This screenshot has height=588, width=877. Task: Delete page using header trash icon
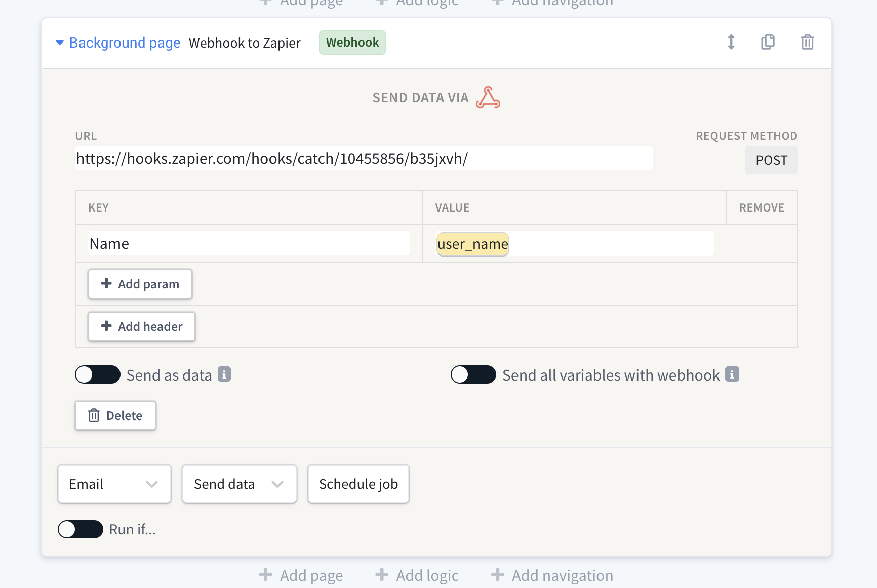[807, 42]
